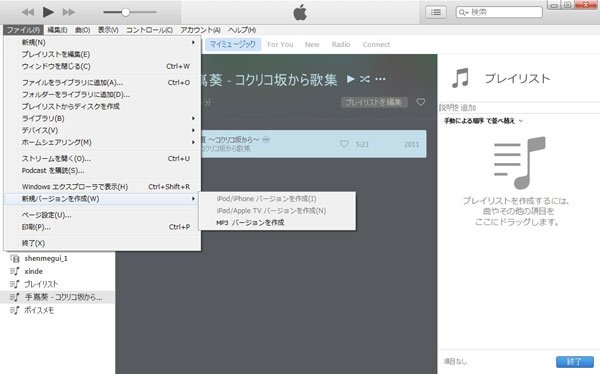Image resolution: width=600 pixels, height=374 pixels.
Task: Select shenmegui_1 in the sidebar
Action: 46,259
